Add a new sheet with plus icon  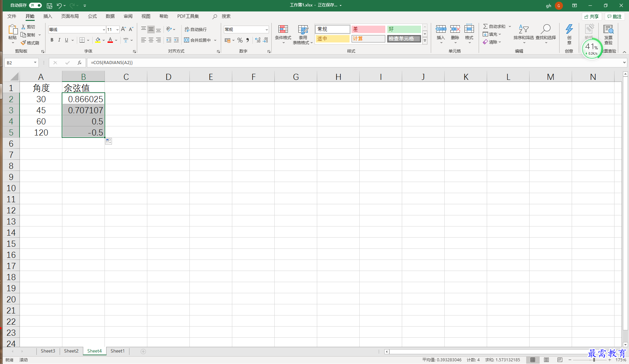point(143,352)
